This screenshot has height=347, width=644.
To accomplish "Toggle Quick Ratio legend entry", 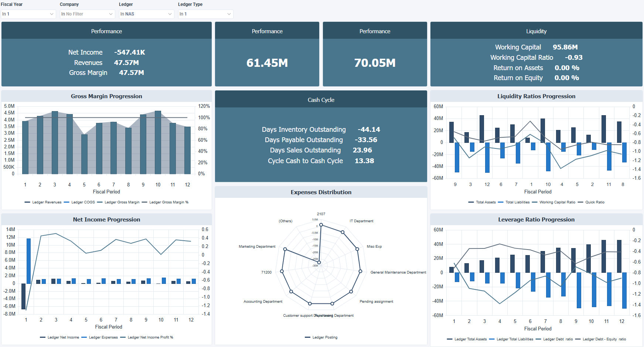I will (x=591, y=202).
